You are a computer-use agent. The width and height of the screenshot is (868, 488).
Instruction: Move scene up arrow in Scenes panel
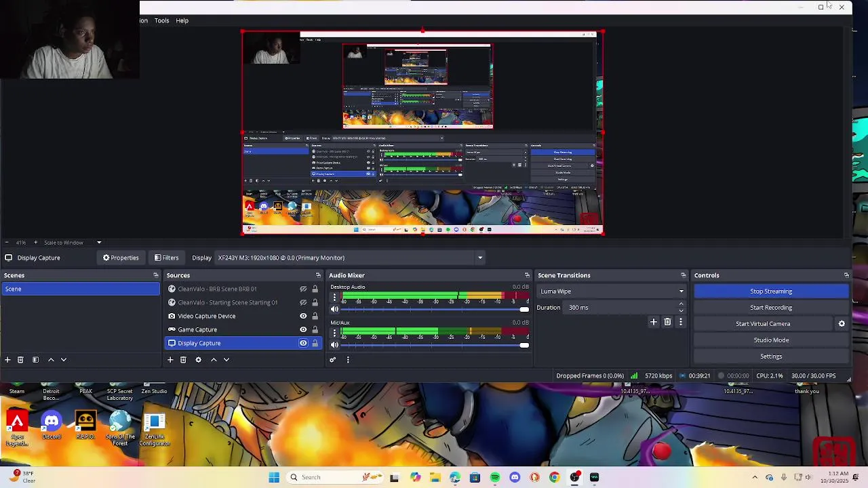click(51, 360)
